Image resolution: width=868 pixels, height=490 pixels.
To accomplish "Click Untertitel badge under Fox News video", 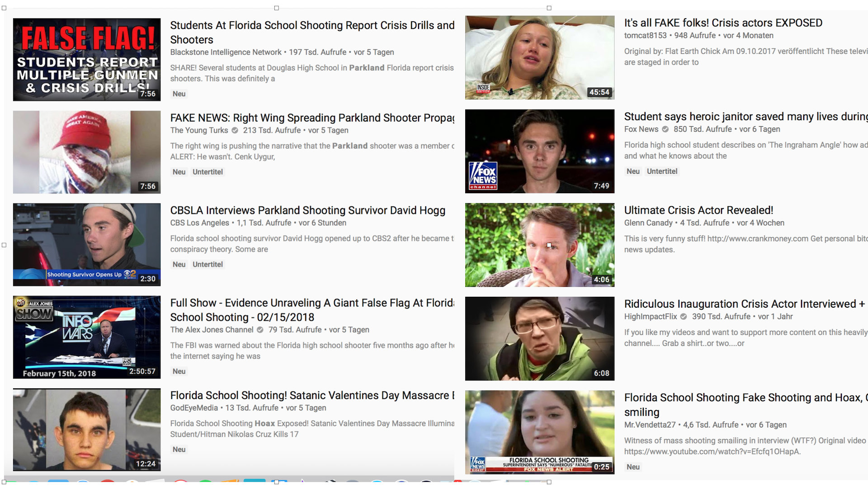I will (x=662, y=171).
